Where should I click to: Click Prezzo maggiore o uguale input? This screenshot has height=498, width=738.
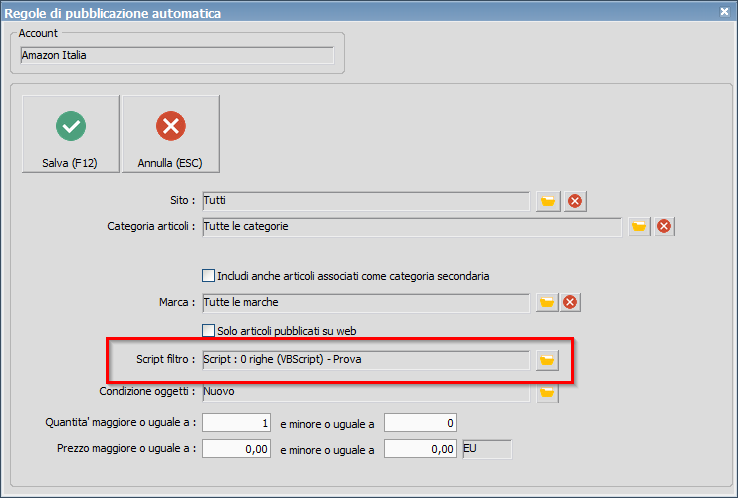point(236,449)
